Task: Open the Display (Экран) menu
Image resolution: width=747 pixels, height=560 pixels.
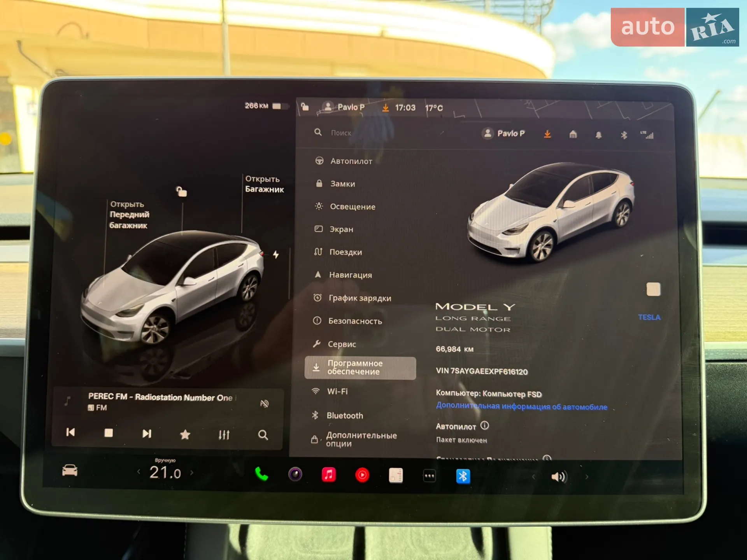Action: [334, 229]
